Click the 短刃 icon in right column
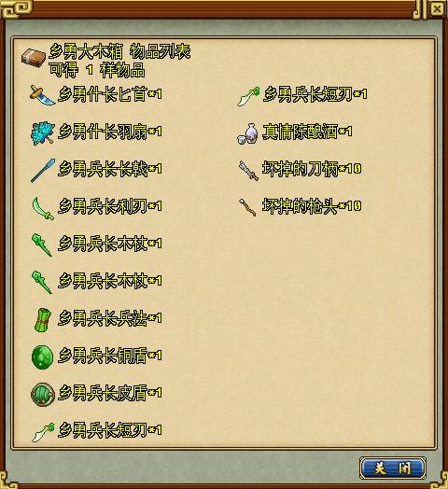The width and height of the screenshot is (448, 489). (248, 96)
